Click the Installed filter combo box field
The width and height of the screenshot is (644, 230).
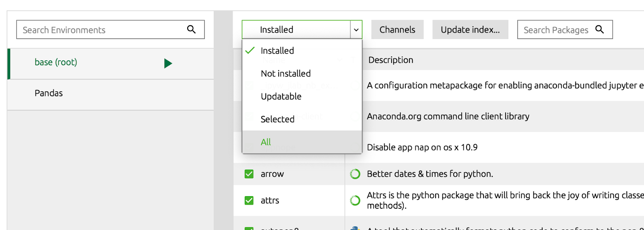[x=296, y=30]
